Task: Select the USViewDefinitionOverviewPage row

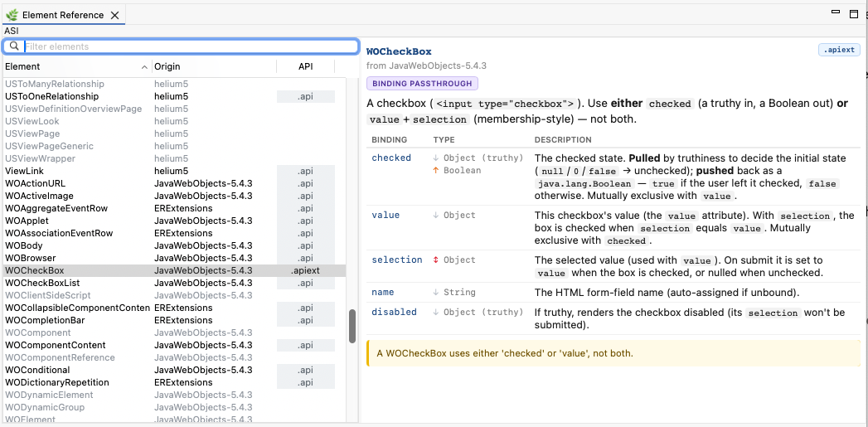Action: [174, 109]
